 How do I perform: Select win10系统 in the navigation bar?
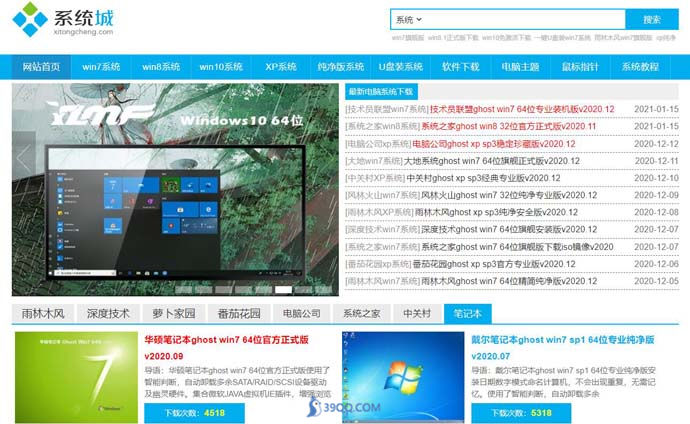point(220,67)
